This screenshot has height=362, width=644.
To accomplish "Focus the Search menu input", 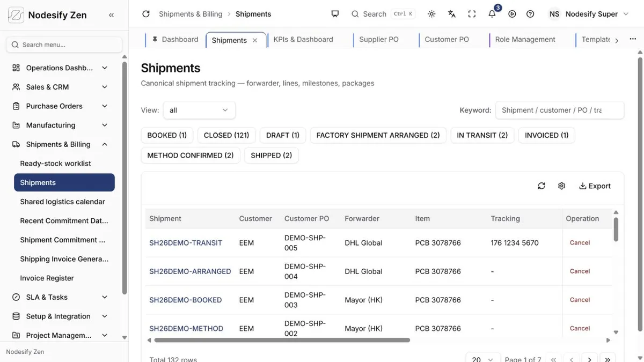I will point(64,45).
